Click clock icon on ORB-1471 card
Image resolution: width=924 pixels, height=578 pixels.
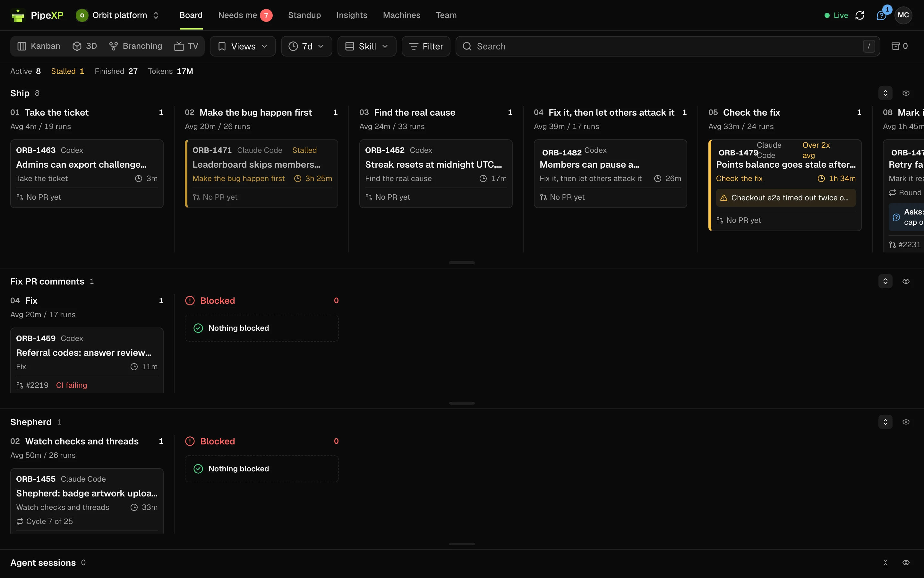tap(298, 179)
